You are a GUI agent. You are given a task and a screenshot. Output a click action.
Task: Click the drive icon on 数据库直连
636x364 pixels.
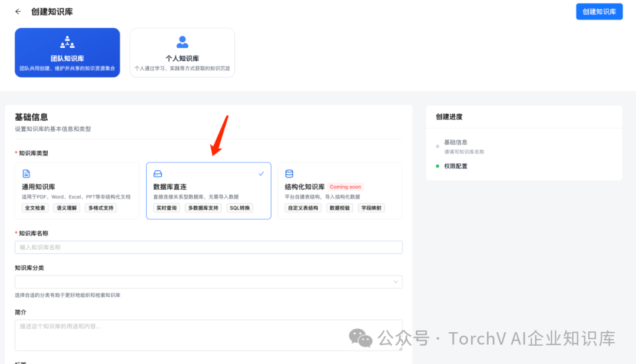point(158,174)
